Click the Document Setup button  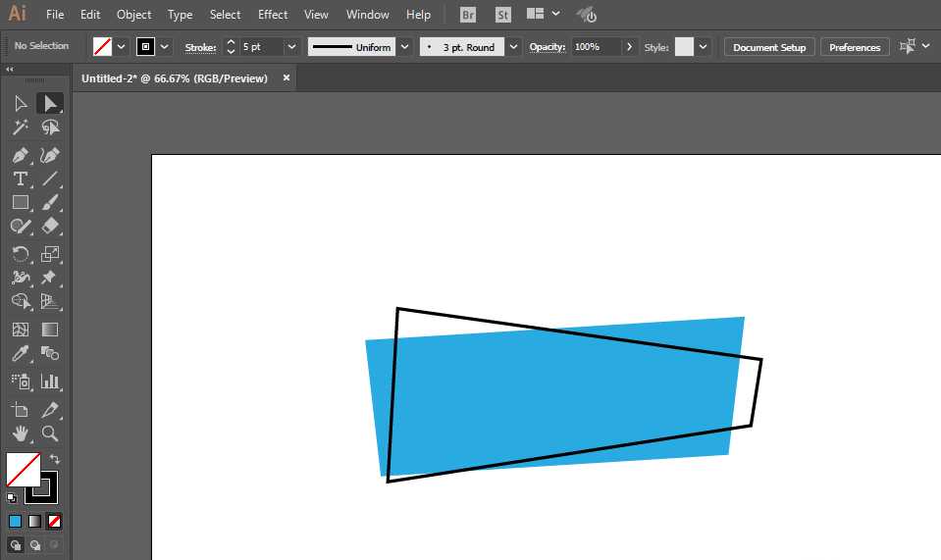click(768, 47)
